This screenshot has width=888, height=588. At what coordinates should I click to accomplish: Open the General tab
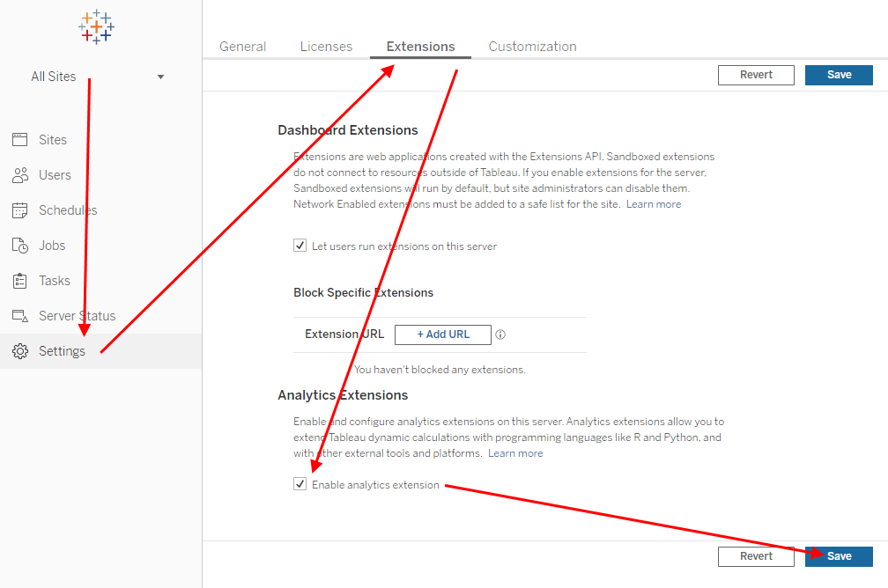pos(242,47)
